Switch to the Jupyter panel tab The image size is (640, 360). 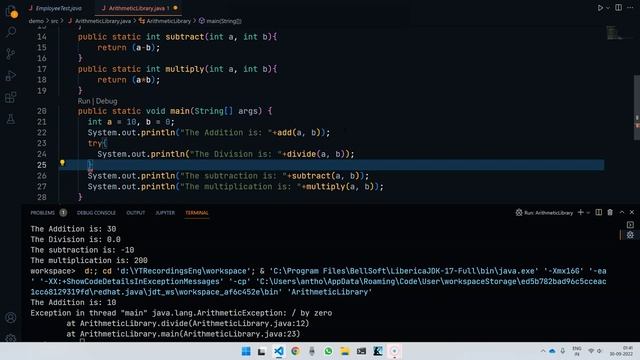165,213
